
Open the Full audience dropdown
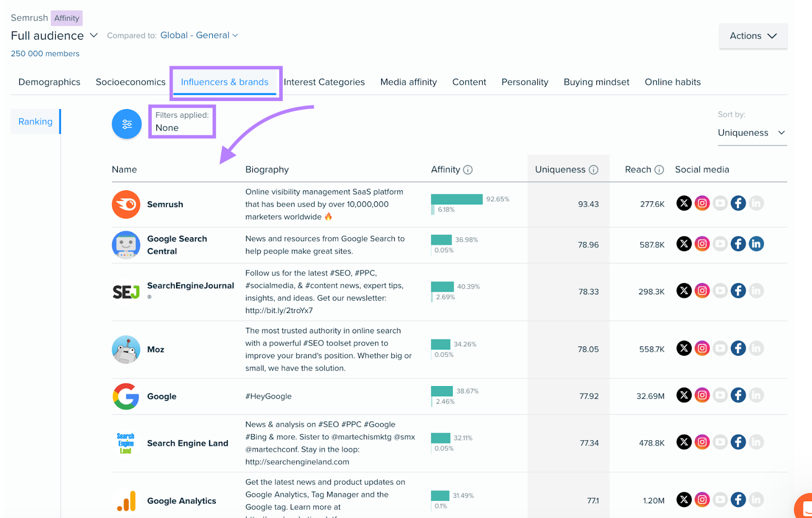pyautogui.click(x=54, y=36)
